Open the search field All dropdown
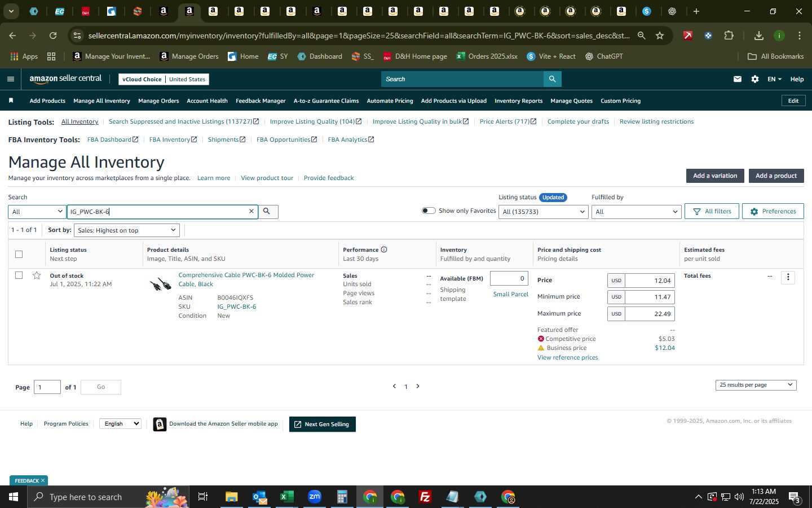 [37, 212]
